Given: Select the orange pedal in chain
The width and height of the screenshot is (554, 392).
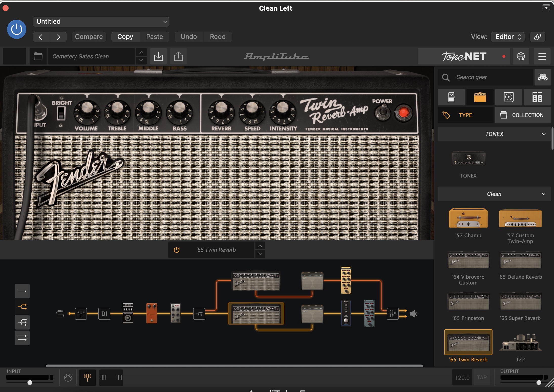Looking at the screenshot, I should [x=152, y=313].
